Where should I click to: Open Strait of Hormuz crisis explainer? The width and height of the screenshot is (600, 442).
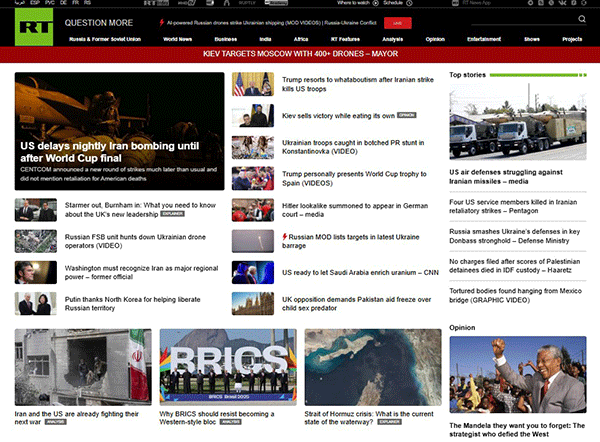[369, 418]
